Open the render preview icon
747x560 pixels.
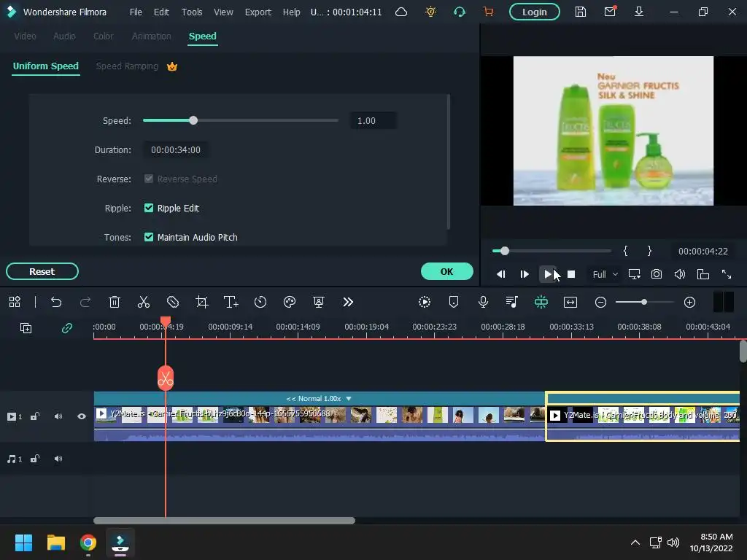425,302
